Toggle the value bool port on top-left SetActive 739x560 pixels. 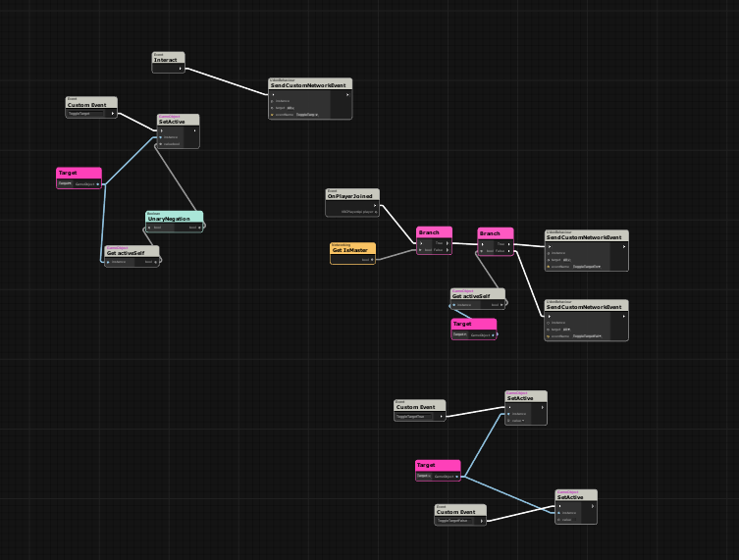click(161, 144)
